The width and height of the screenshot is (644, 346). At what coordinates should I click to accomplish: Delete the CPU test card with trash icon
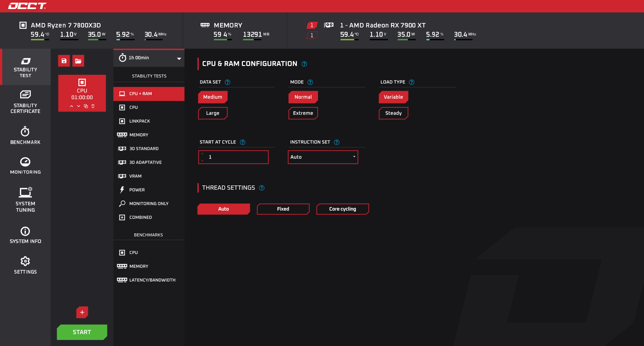[x=93, y=106]
